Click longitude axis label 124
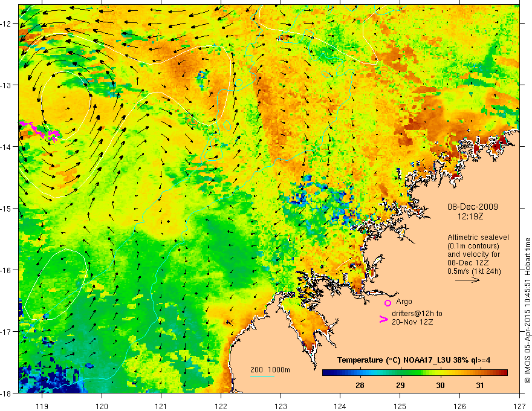The image size is (532, 411). point(340,406)
